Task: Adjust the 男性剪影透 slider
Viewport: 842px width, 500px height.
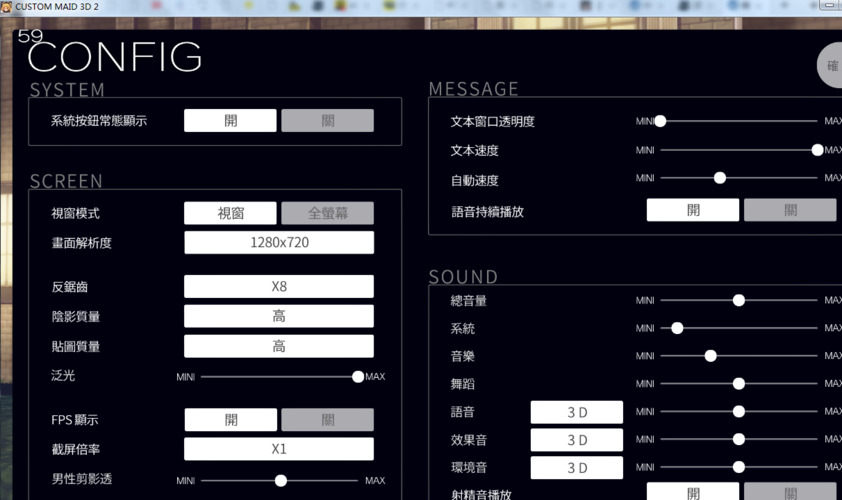Action: coord(280,481)
